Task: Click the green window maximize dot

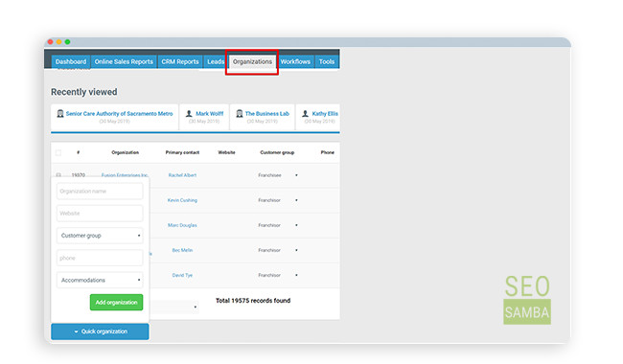Action: [67, 42]
